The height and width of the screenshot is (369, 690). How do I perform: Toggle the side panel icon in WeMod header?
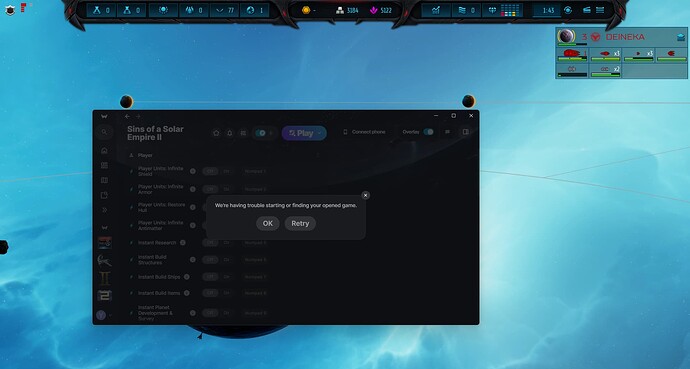465,132
